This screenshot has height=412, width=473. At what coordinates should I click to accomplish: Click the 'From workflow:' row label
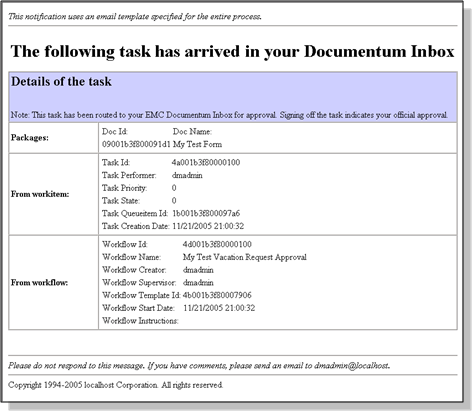click(x=39, y=283)
